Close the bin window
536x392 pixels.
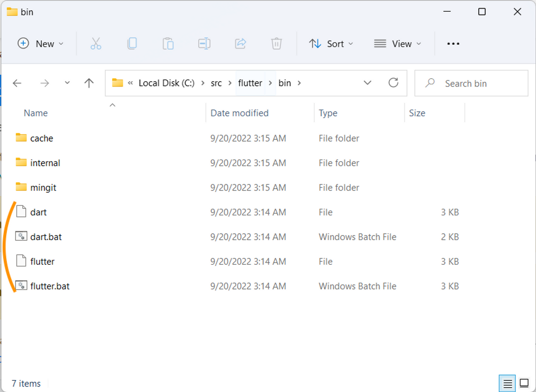point(518,12)
